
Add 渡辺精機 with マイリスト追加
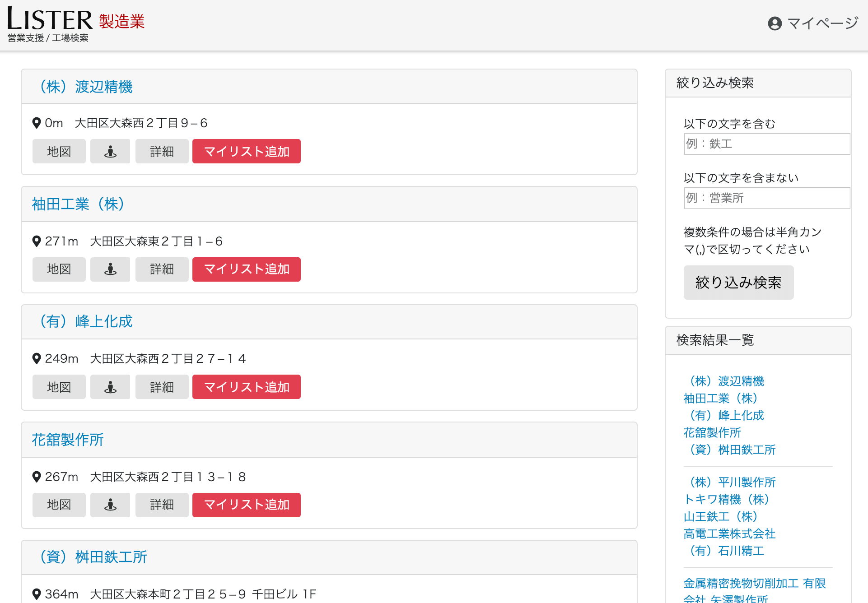[247, 151]
